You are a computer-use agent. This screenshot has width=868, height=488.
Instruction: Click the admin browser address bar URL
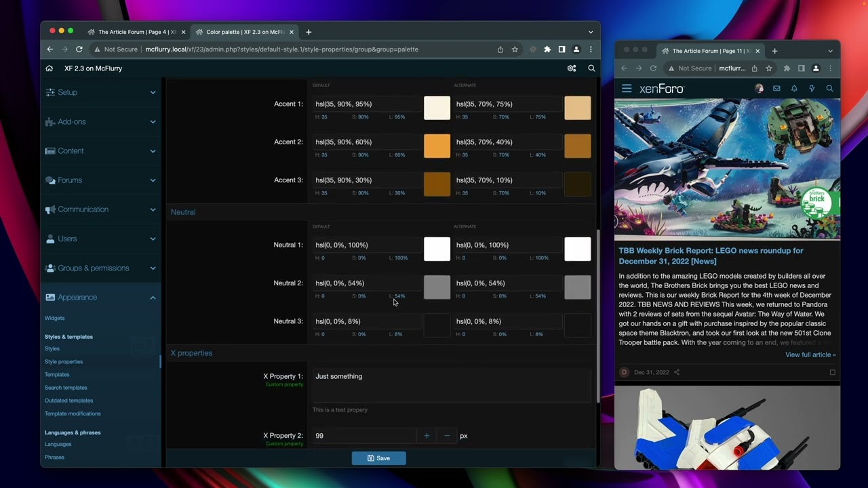pos(281,49)
